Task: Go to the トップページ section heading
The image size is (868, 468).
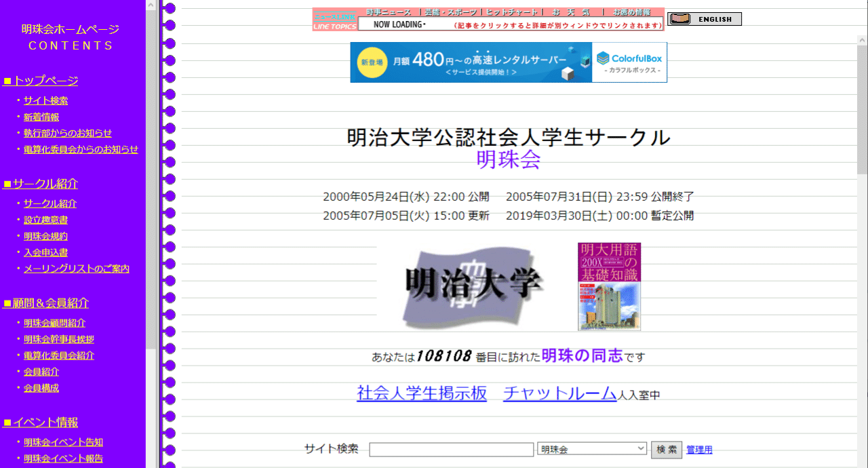Action: [41, 81]
